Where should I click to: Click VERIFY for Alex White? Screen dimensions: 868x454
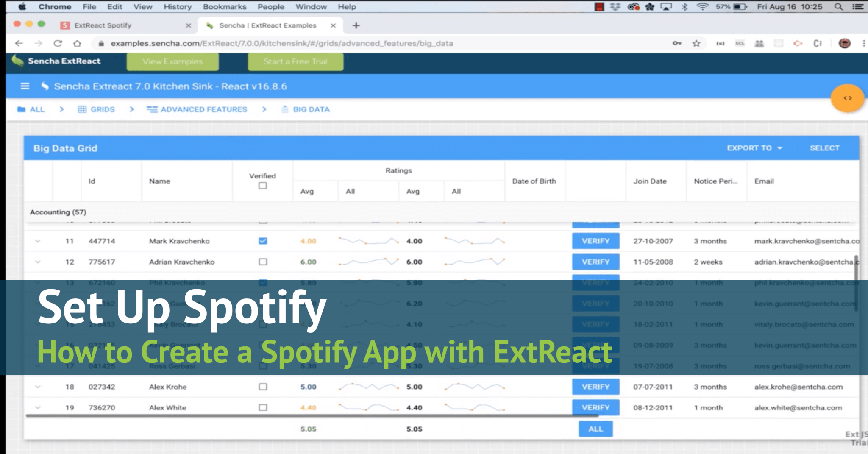595,407
